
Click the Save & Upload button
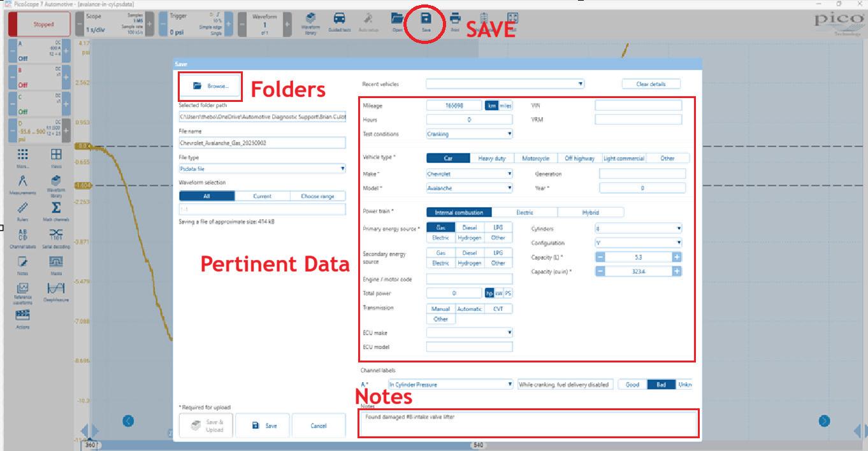pyautogui.click(x=206, y=426)
